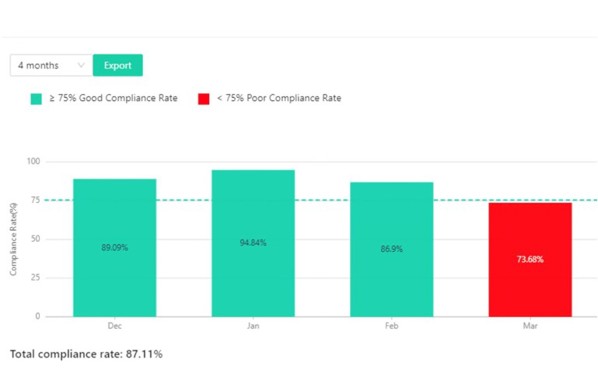This screenshot has width=598, height=373.
Task: Select the February compliance bar
Action: pos(392,249)
